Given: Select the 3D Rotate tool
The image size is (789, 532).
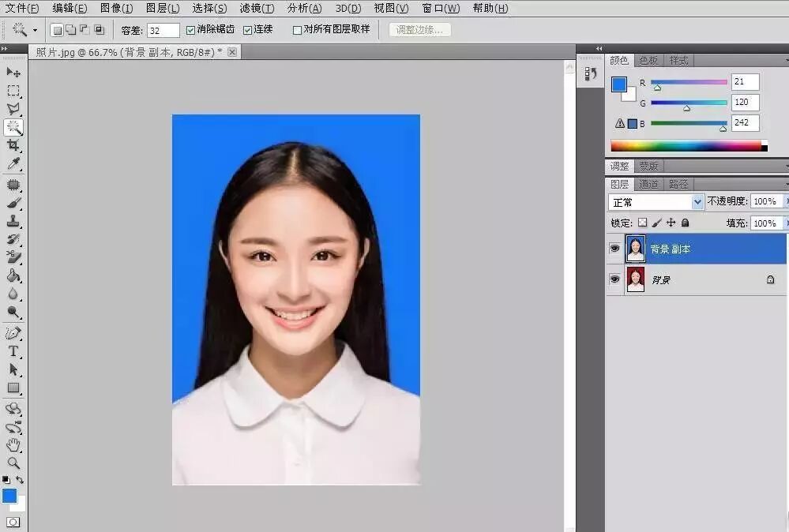Looking at the screenshot, I should point(13,409).
